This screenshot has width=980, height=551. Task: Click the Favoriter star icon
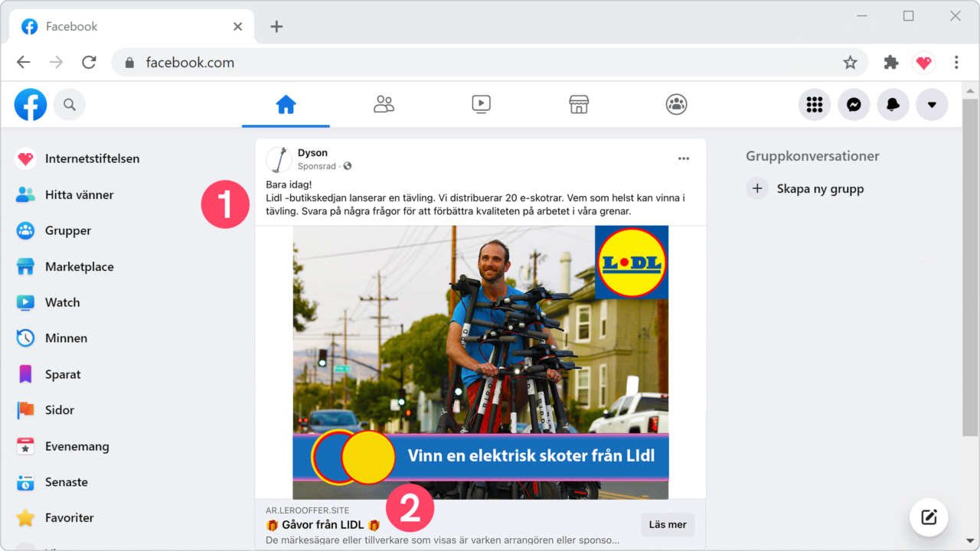tap(26, 518)
